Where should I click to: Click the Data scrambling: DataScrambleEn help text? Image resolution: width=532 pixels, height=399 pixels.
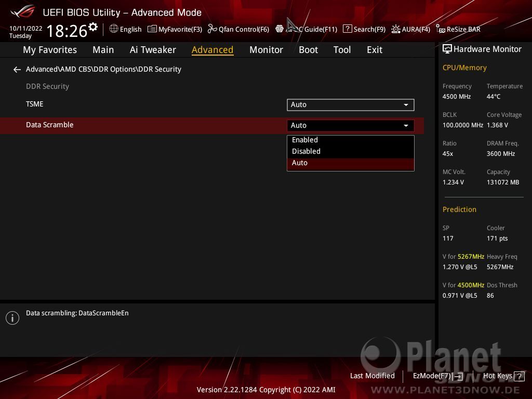(77, 313)
